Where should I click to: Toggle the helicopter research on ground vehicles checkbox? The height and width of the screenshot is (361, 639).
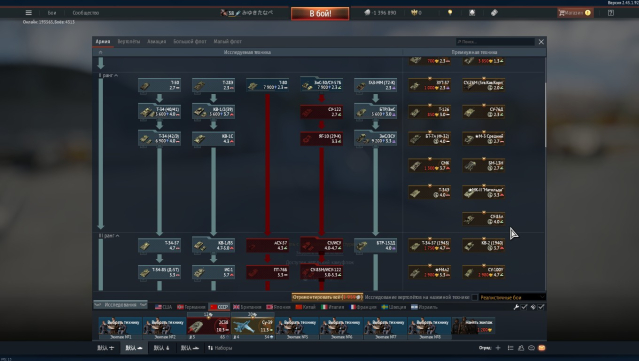point(475,297)
